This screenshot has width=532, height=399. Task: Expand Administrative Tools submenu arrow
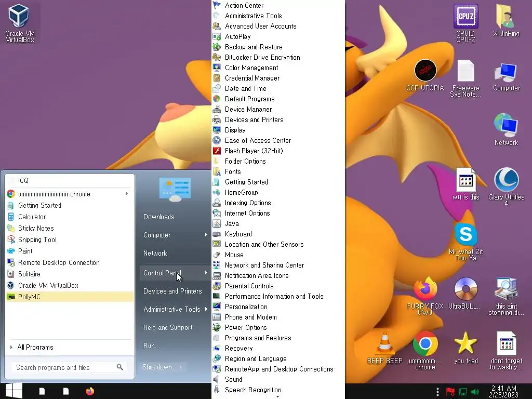click(x=206, y=309)
